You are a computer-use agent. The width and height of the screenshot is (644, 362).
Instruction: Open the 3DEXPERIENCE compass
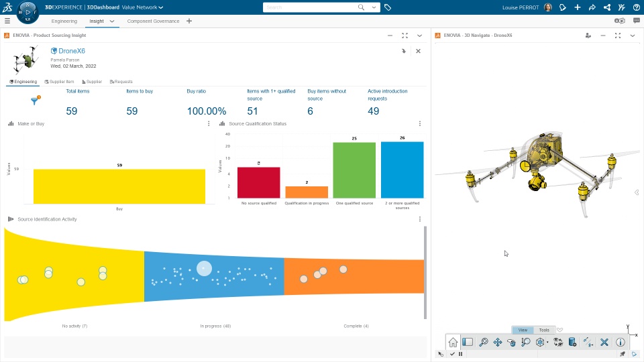click(x=28, y=12)
